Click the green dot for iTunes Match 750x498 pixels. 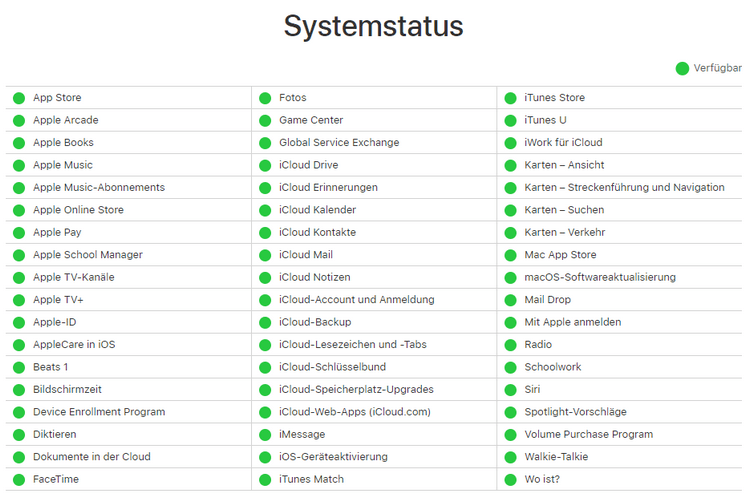click(265, 480)
